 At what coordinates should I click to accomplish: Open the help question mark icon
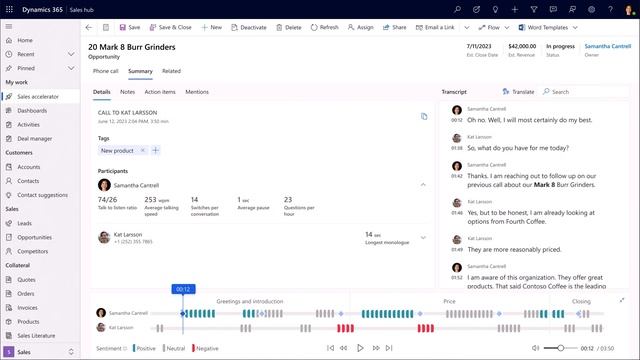(610, 9)
